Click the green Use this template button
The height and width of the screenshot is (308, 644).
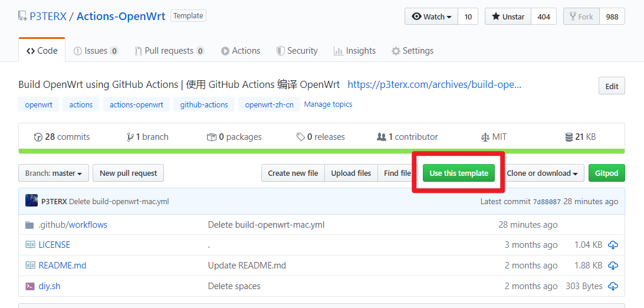pyautogui.click(x=459, y=173)
